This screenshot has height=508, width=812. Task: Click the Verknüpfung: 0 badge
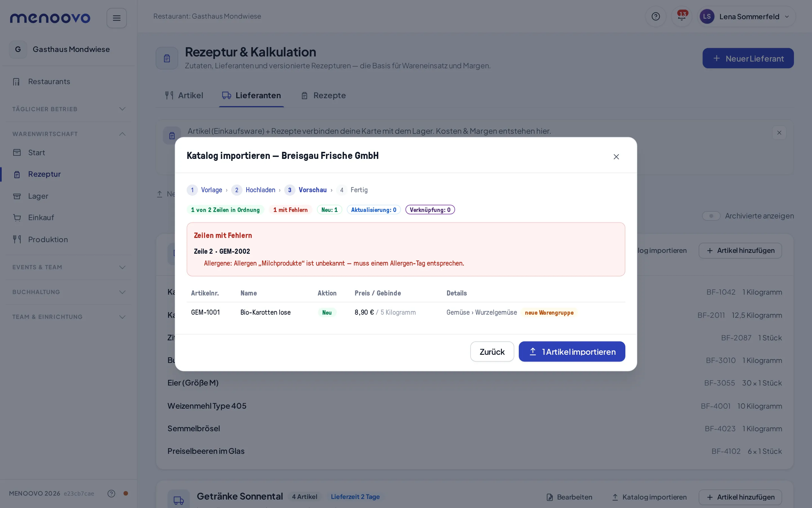point(430,210)
